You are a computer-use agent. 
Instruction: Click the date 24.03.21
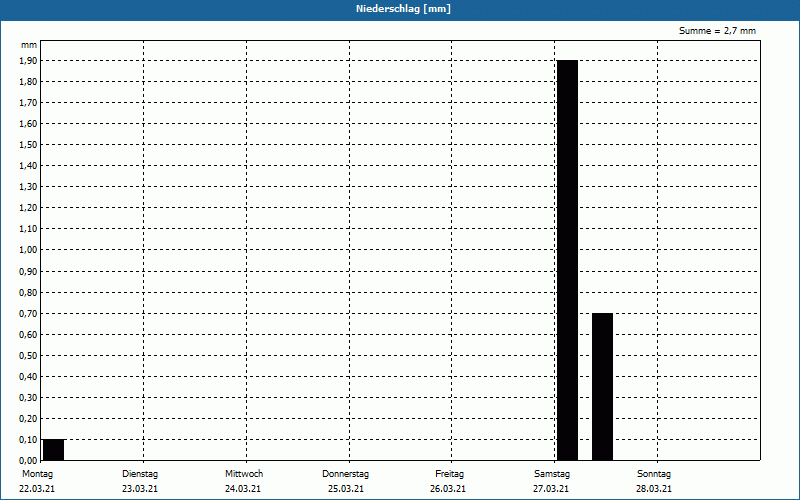[x=243, y=488]
